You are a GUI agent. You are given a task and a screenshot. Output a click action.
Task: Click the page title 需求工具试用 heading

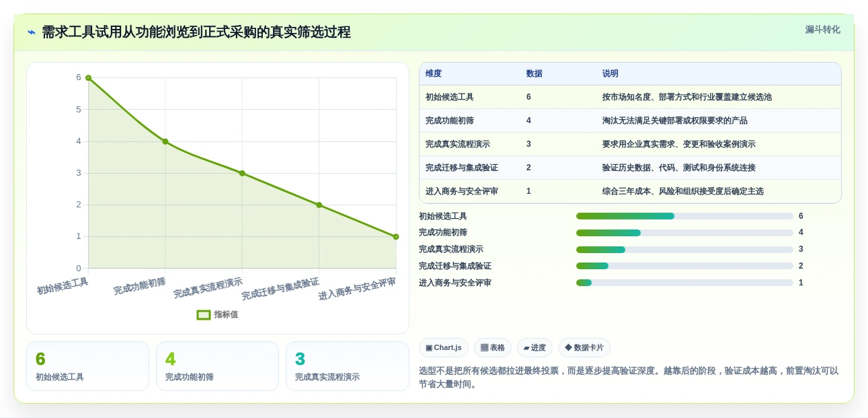tap(196, 32)
